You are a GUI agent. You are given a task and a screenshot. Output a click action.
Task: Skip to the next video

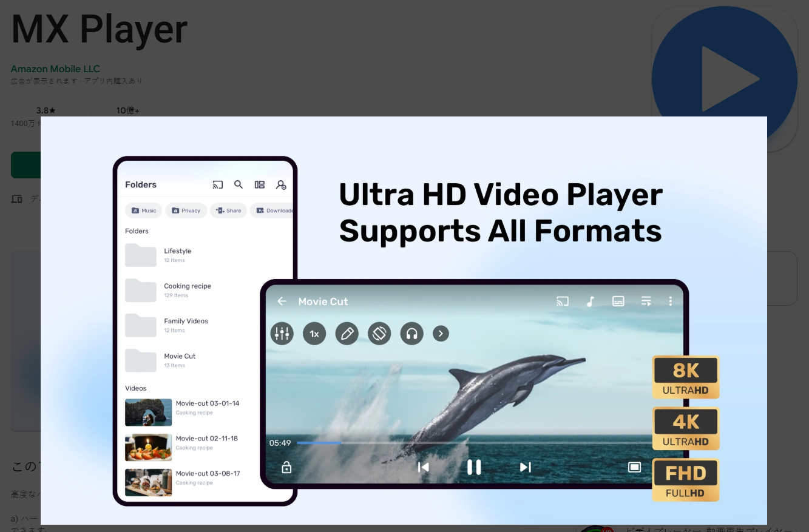pos(526,467)
